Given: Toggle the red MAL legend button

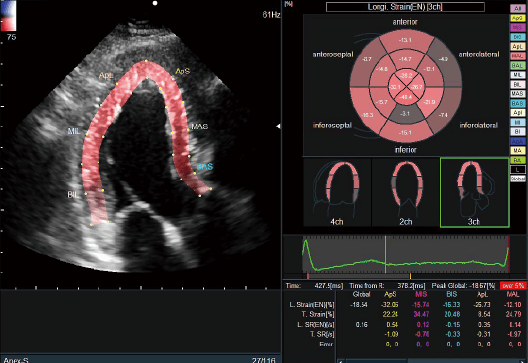Looking at the screenshot, I should 518,56.
